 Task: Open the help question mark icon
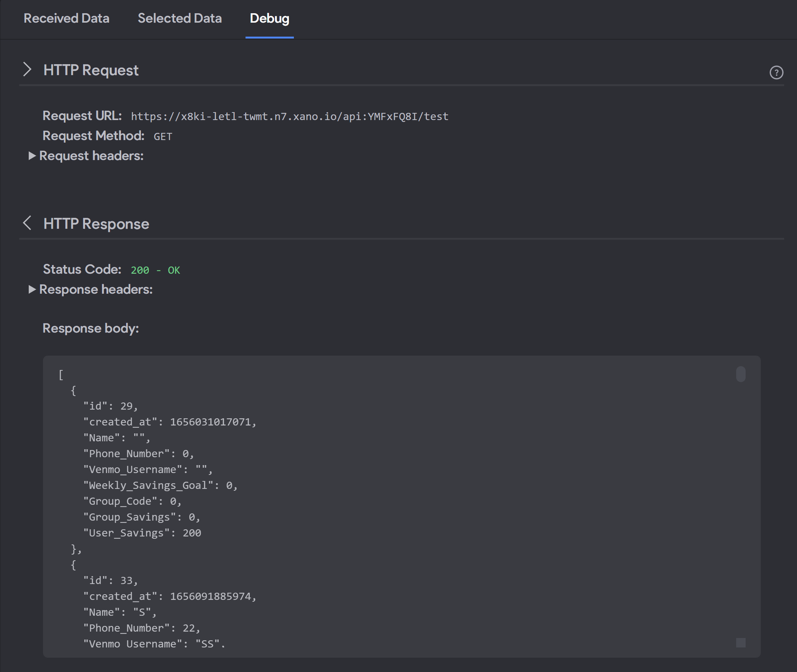(776, 72)
